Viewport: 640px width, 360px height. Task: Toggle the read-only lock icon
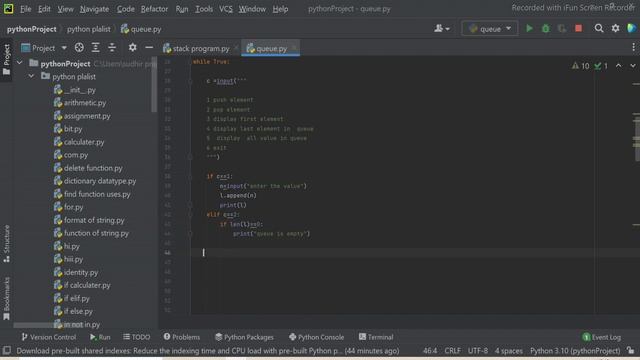[631, 350]
